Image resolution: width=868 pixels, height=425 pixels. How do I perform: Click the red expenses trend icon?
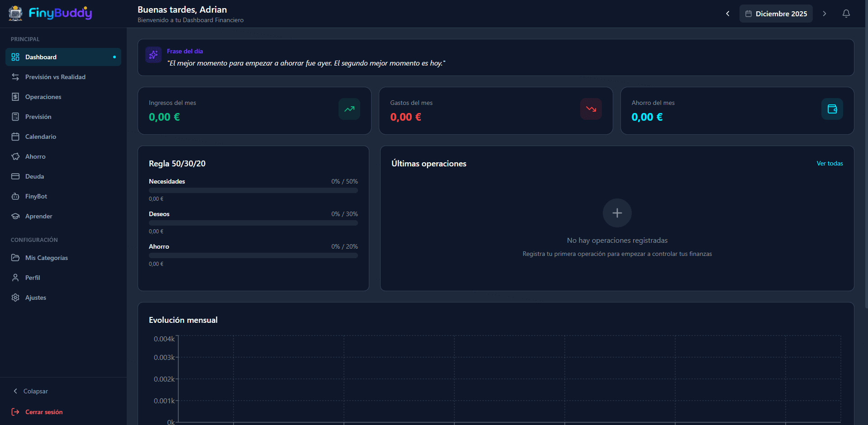point(591,109)
